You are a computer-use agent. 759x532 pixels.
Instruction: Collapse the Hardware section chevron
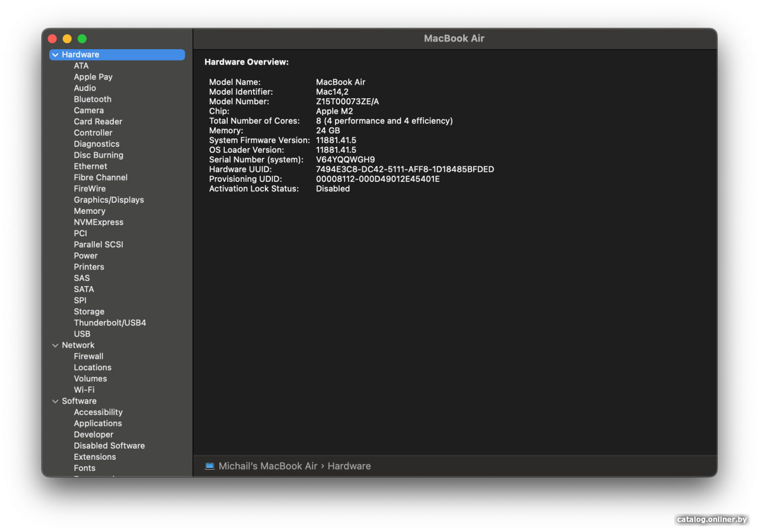point(55,55)
